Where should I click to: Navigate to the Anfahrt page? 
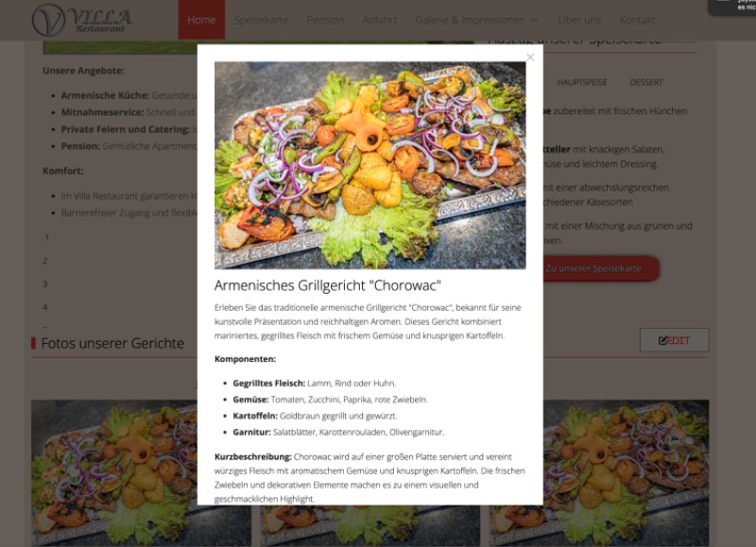380,20
